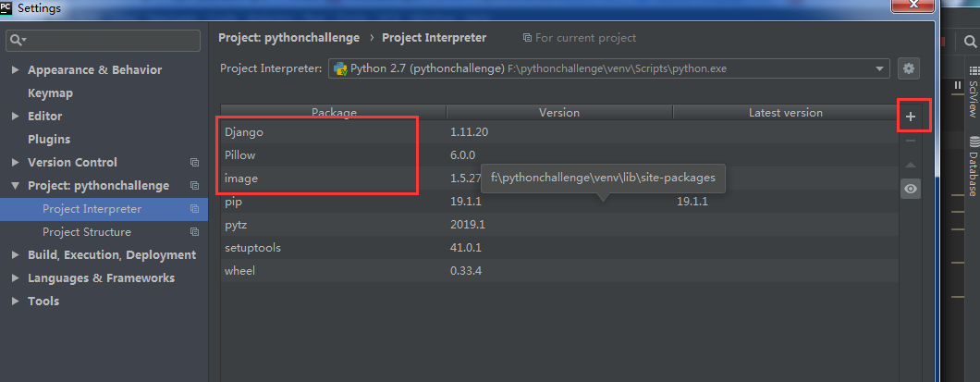Click copy icon beside Project Structure

[x=194, y=232]
